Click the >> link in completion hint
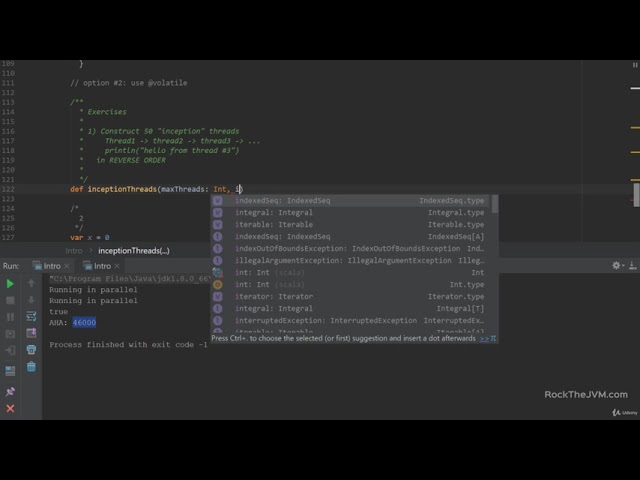The height and width of the screenshot is (480, 640). pos(484,339)
